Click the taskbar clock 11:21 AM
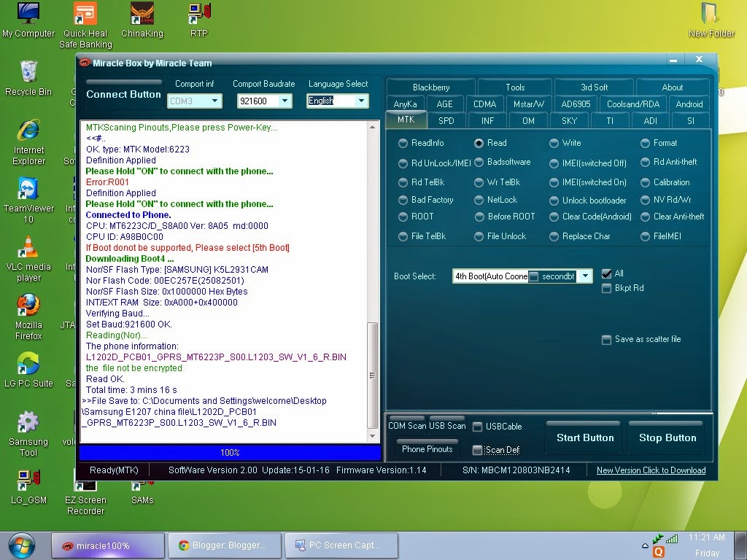The height and width of the screenshot is (560, 747). coord(706,537)
